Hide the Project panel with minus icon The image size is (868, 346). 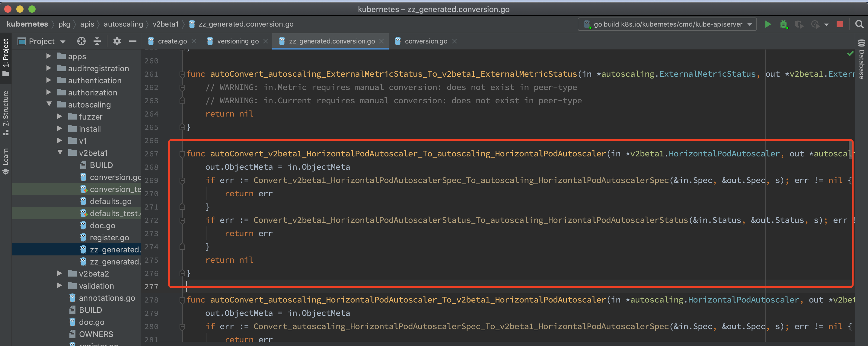point(133,41)
